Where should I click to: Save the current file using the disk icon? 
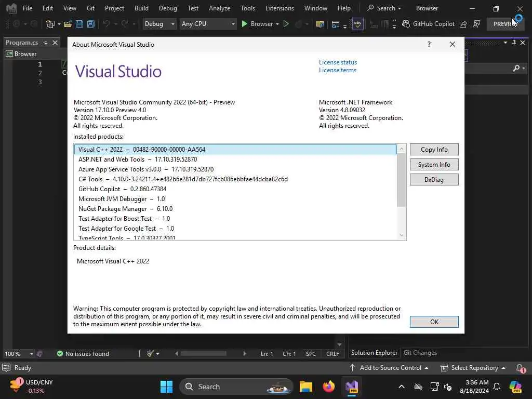(79, 24)
